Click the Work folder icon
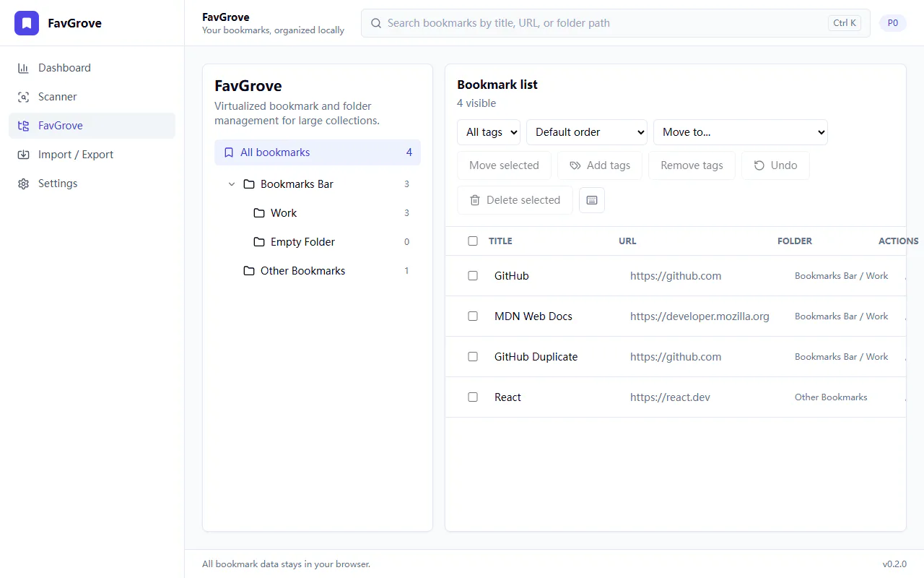 click(x=259, y=213)
